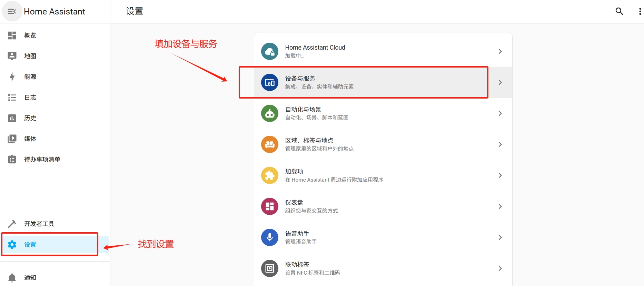Open the 语音助手 settings entry
Viewport: 644px width, 286px height.
[x=383, y=237]
